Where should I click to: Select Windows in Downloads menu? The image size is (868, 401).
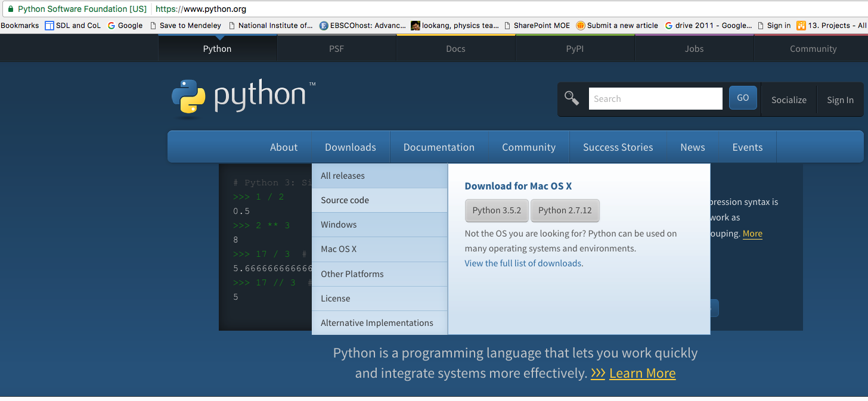coord(380,225)
